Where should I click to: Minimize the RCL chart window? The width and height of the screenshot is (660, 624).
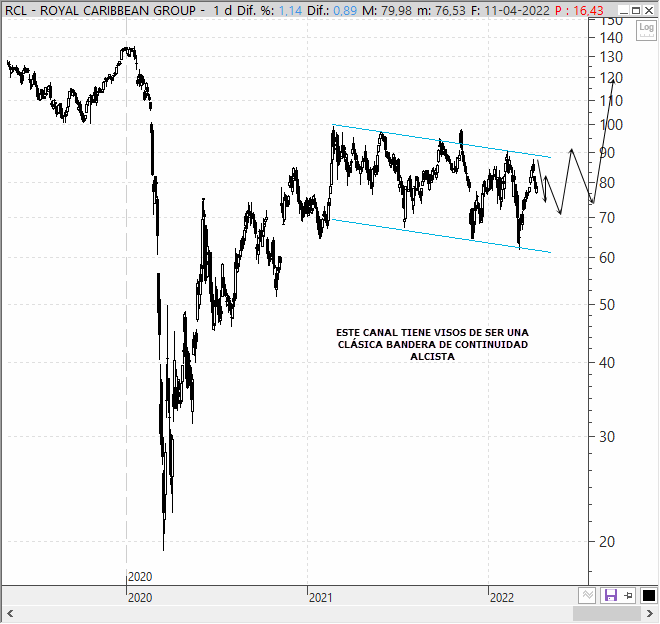coord(623,10)
